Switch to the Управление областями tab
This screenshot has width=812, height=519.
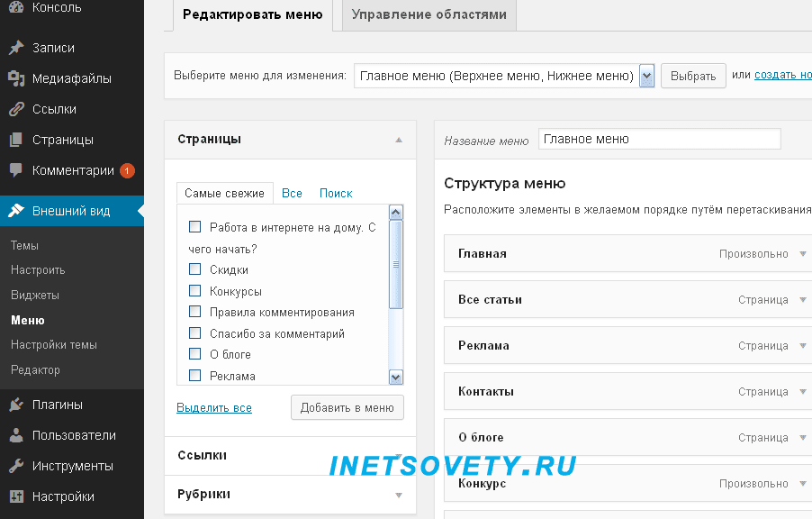click(428, 15)
